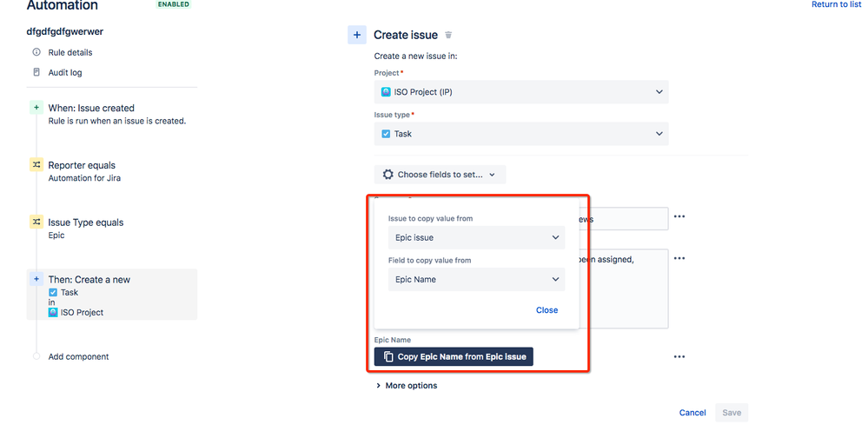This screenshot has width=868, height=438.
Task: Click the green plus icon for Issue created
Action: (36, 108)
